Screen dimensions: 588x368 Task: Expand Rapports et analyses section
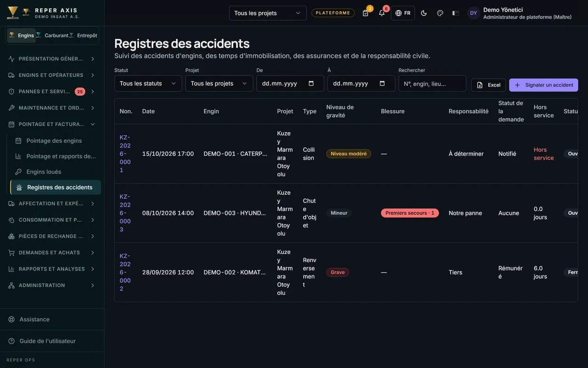(x=52, y=269)
